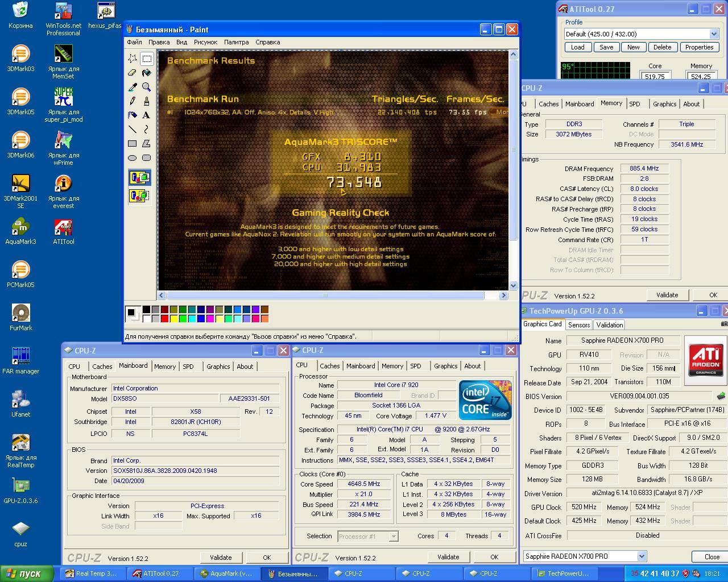
Task: Pick the bright red color swatch
Action: pos(164,318)
